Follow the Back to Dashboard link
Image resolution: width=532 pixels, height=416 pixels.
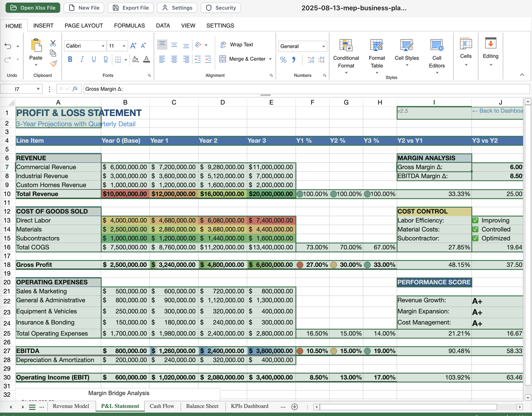pos(497,111)
